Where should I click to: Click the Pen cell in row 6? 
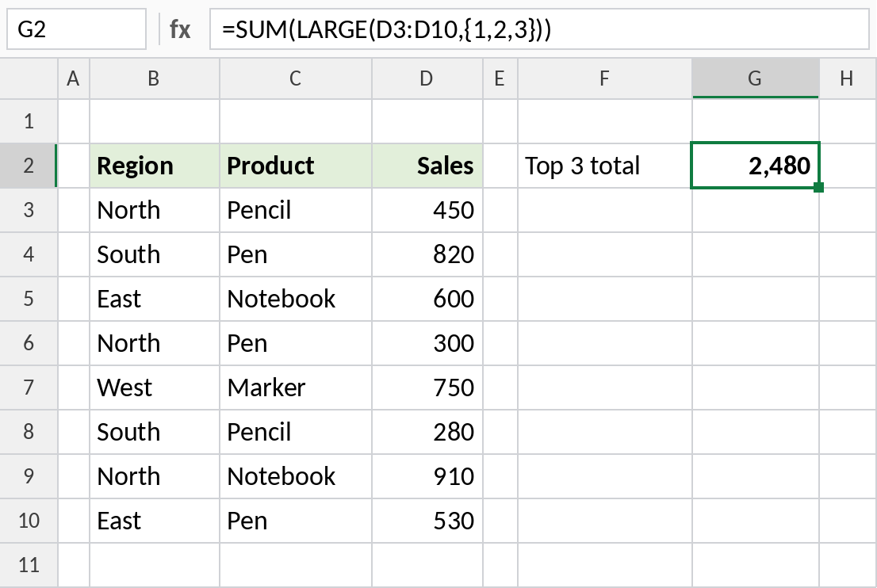tap(296, 343)
